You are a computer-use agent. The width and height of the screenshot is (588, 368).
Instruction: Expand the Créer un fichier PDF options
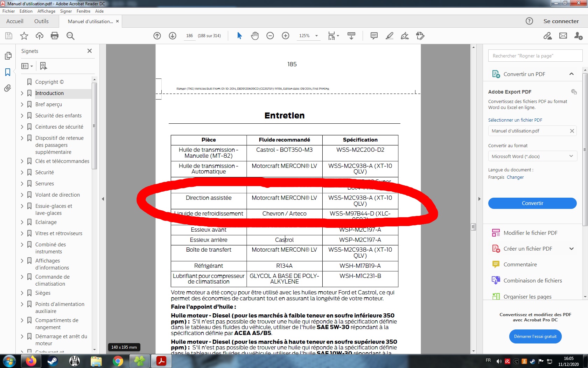coord(572,249)
